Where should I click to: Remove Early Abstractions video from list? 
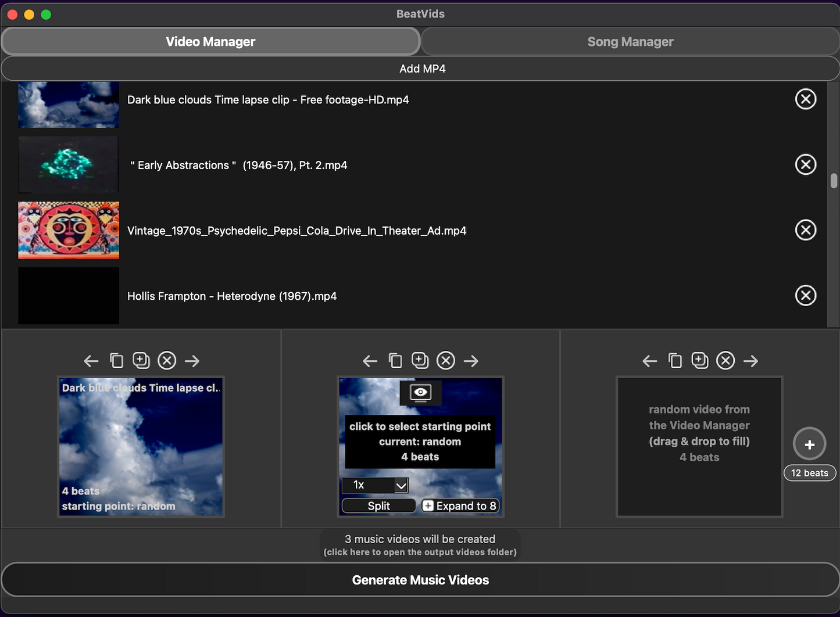click(805, 165)
